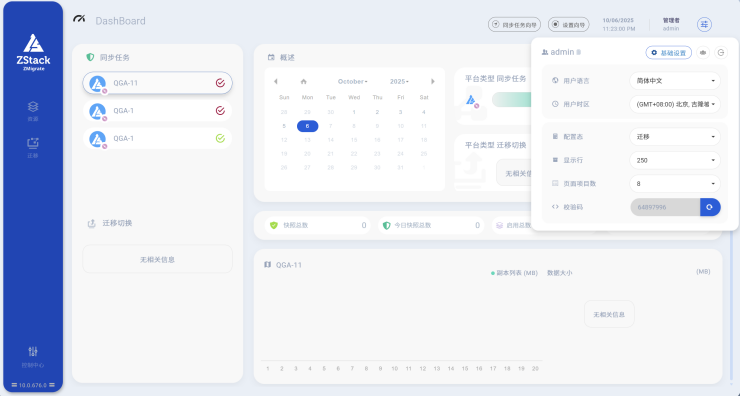Toggle the user settings sliders icon
740x396 pixels.
click(x=704, y=24)
